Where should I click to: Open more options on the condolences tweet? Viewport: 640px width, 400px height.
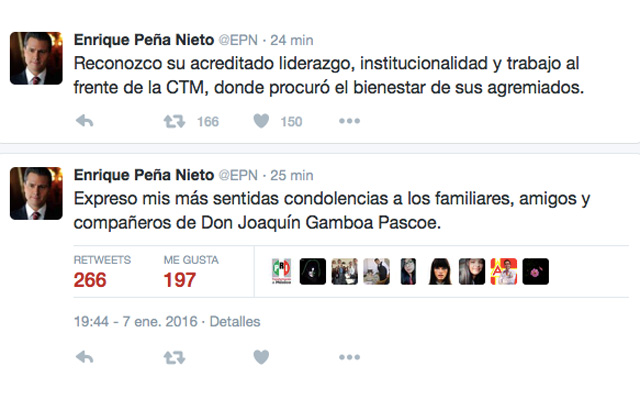click(348, 357)
